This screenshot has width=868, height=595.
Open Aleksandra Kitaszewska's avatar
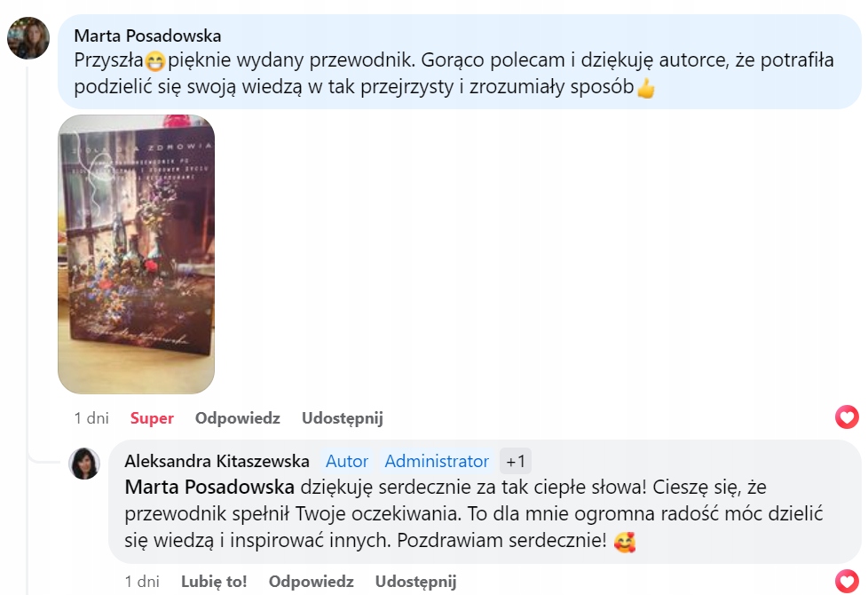point(84,464)
